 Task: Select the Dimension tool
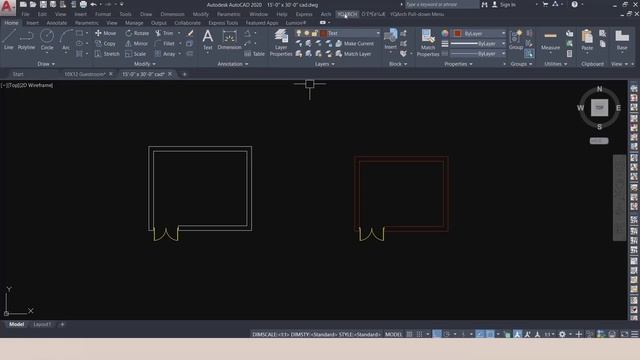click(x=229, y=40)
